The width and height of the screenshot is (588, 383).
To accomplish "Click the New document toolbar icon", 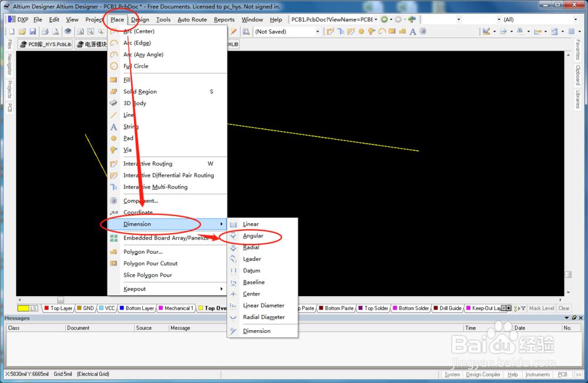I will pos(12,32).
